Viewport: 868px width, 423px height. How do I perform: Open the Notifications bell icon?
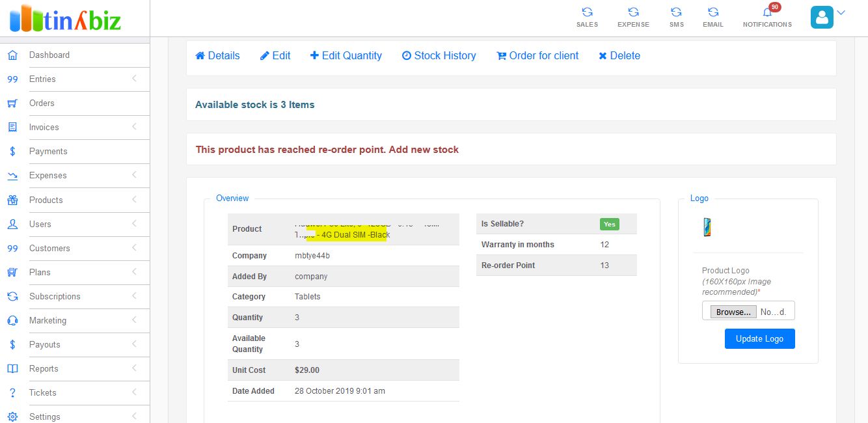(767, 12)
